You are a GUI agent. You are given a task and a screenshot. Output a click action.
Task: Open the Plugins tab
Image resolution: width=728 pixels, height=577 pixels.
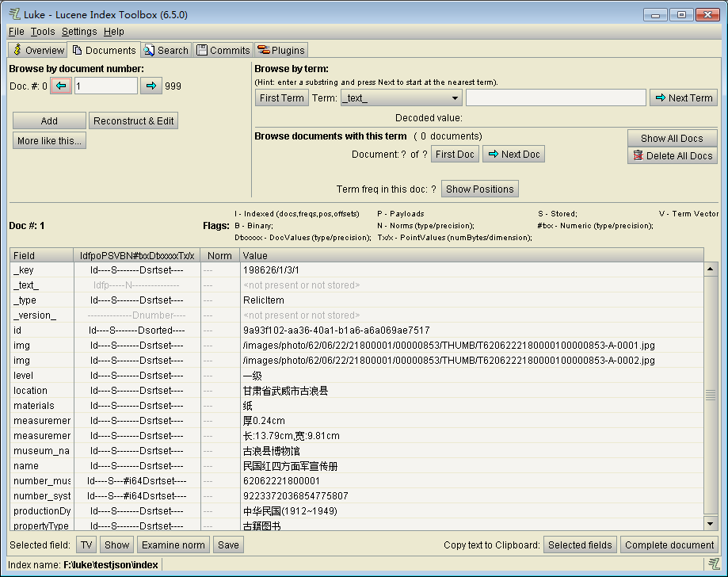click(x=281, y=50)
